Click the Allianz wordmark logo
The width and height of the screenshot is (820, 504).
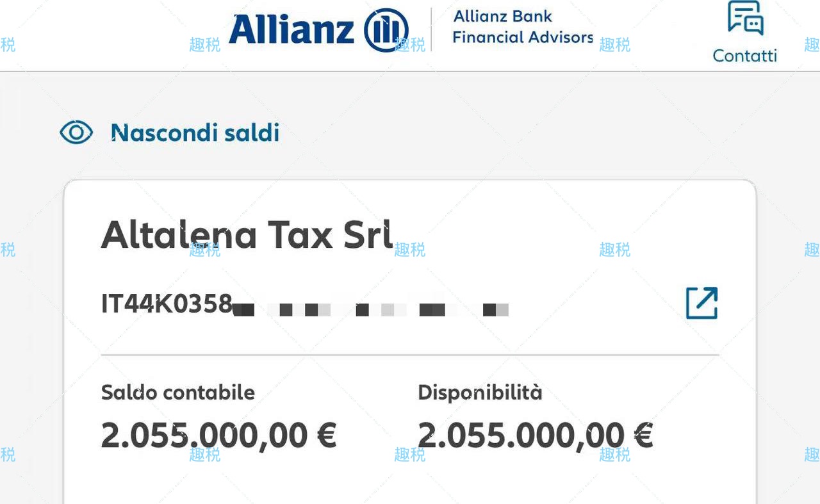click(x=291, y=30)
